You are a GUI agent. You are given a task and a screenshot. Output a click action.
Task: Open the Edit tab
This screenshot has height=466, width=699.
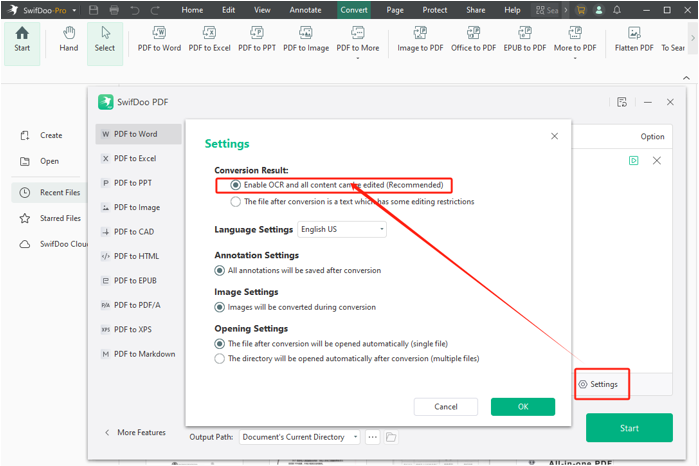point(228,10)
